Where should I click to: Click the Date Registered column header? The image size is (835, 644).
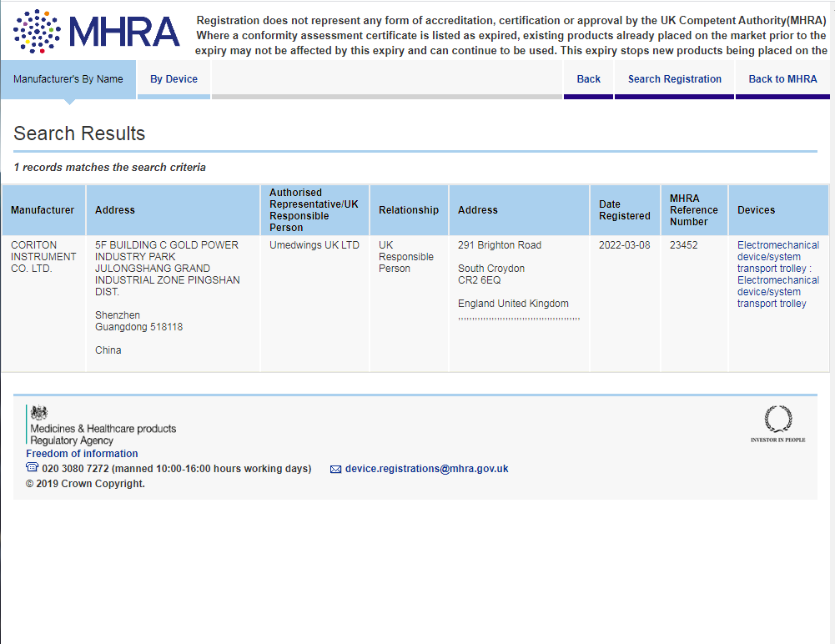pyautogui.click(x=625, y=210)
